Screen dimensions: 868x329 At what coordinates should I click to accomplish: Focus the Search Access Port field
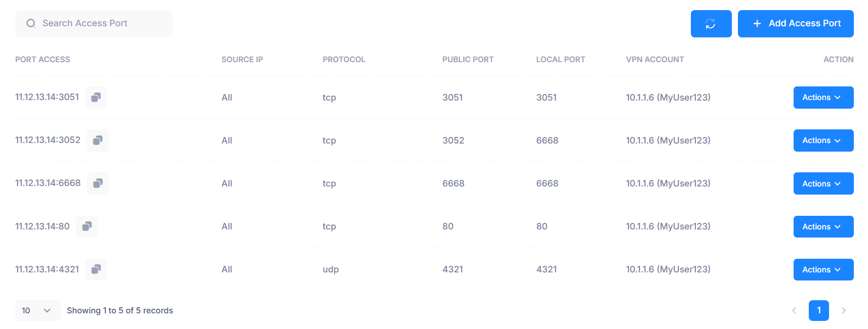pyautogui.click(x=94, y=24)
